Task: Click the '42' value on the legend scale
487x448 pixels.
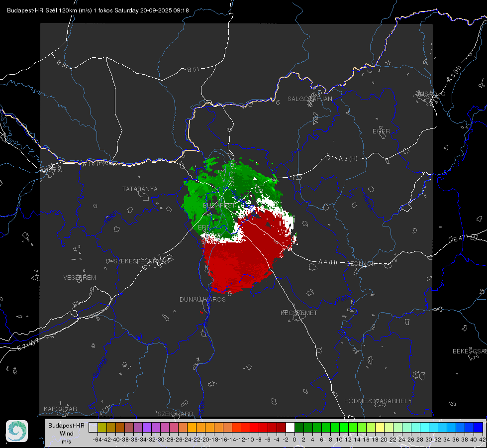Action: (482, 440)
